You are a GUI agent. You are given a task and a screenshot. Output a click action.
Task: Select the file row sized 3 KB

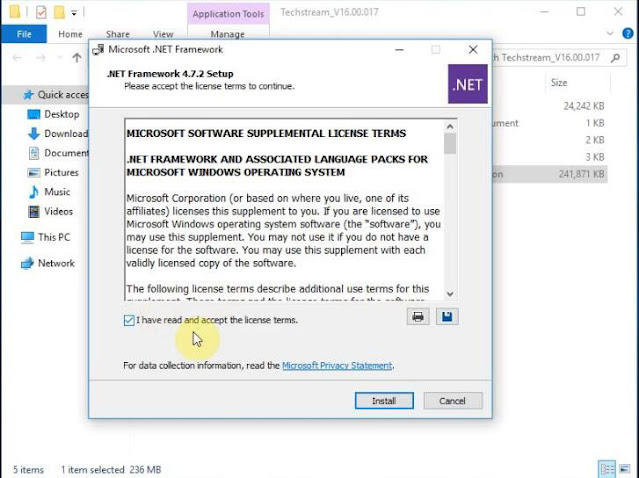(550, 157)
